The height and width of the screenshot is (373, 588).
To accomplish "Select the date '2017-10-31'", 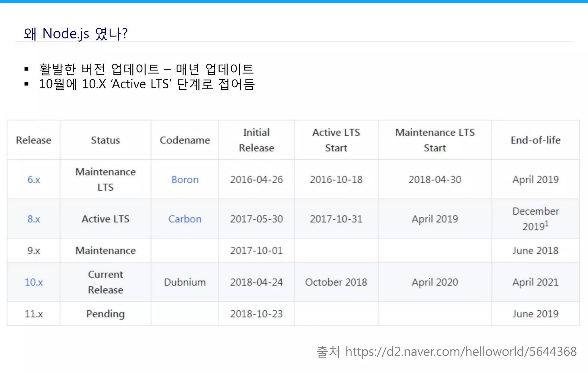I will [x=336, y=219].
